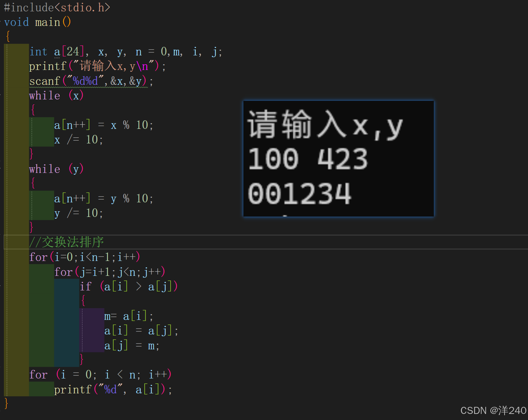The height and width of the screenshot is (420, 528).
Task: Select the //交换法排序 comment
Action: [67, 242]
